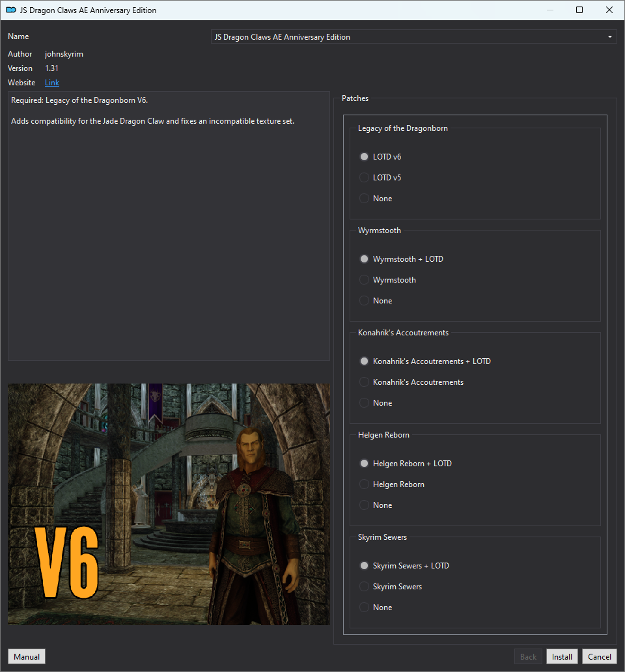The width and height of the screenshot is (625, 672).
Task: Click the version number 1.31
Action: [51, 68]
